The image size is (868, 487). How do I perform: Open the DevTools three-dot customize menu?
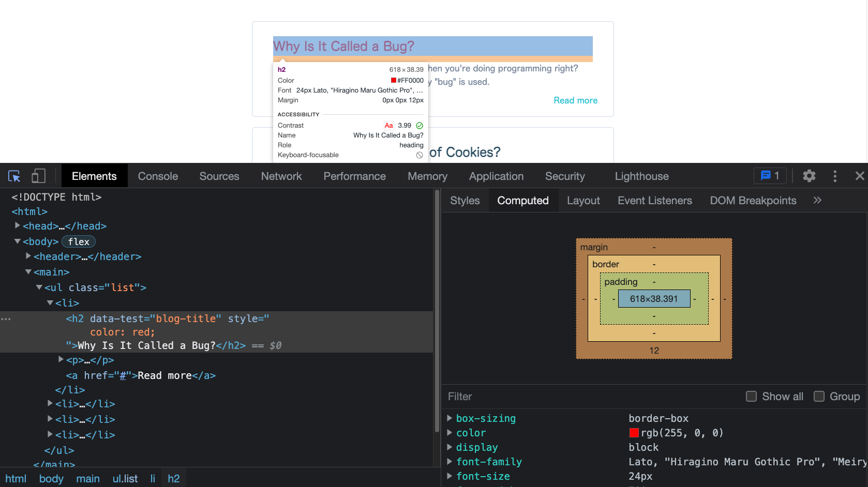(835, 176)
